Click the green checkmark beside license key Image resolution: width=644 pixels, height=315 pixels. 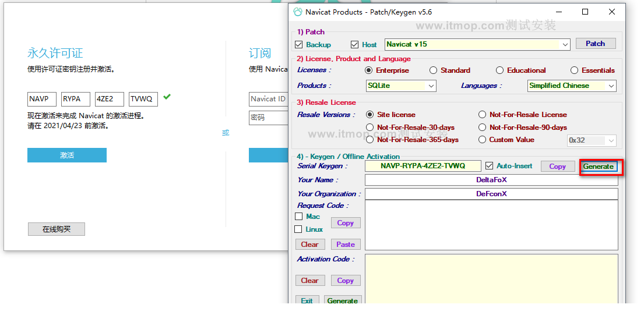click(167, 97)
